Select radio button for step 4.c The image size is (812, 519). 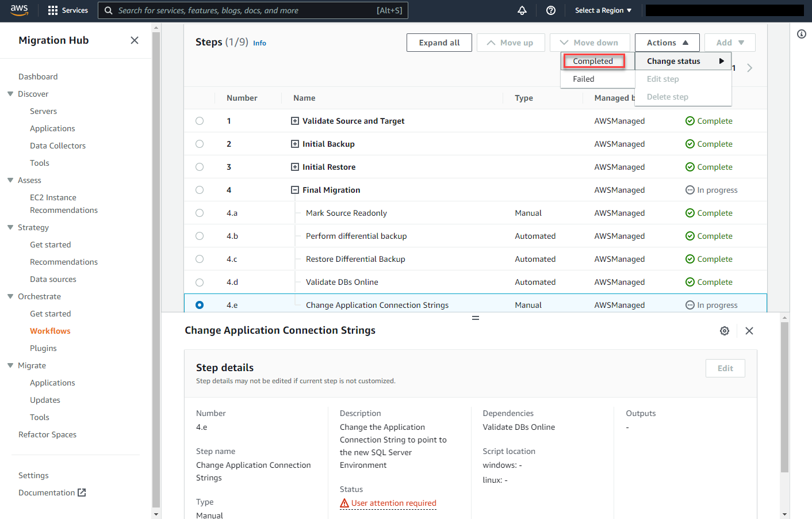click(200, 259)
